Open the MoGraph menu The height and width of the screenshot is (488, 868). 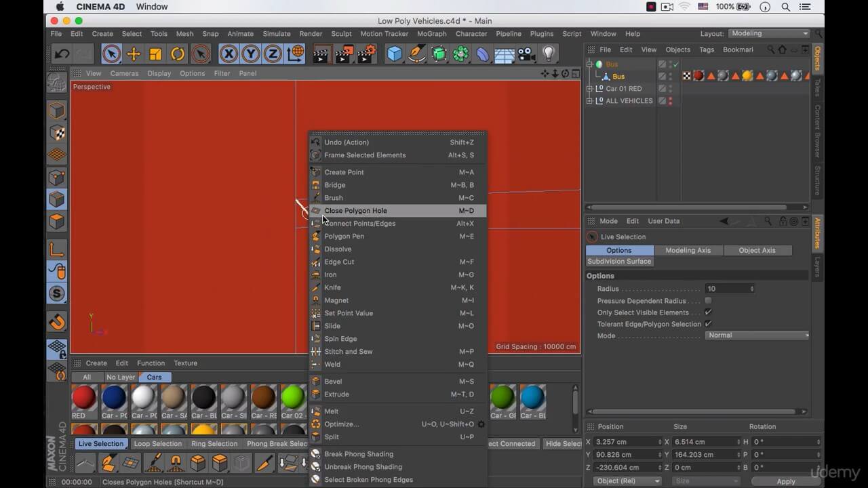(431, 34)
